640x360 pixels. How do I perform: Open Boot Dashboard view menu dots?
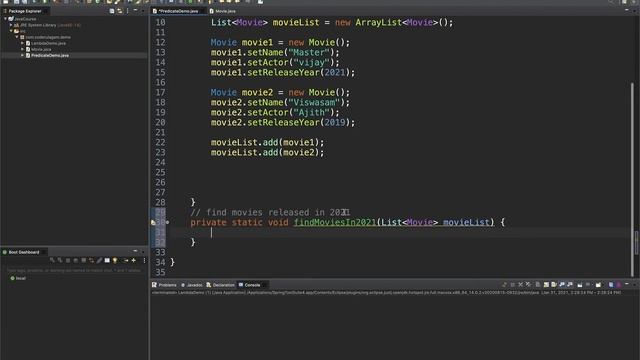pyautogui.click(x=144, y=260)
